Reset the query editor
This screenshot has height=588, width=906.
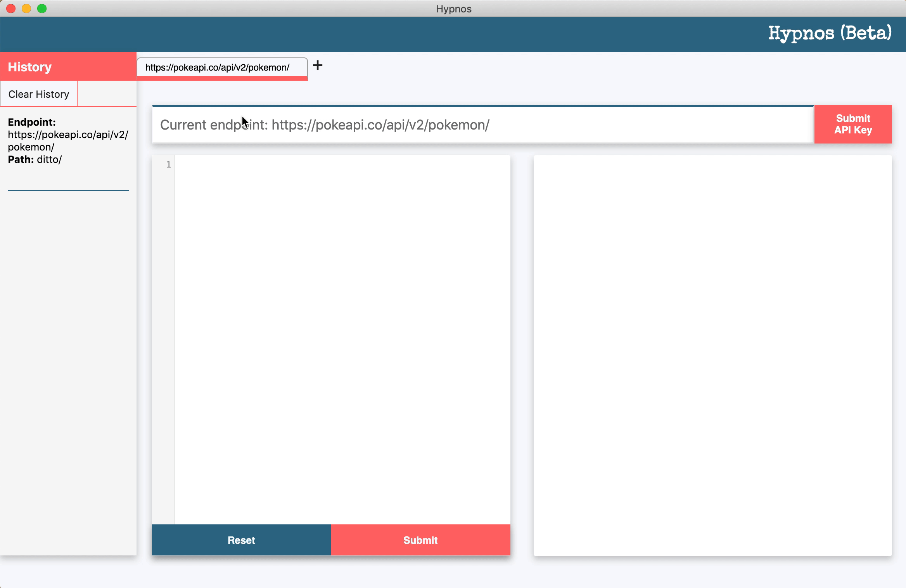click(x=241, y=540)
